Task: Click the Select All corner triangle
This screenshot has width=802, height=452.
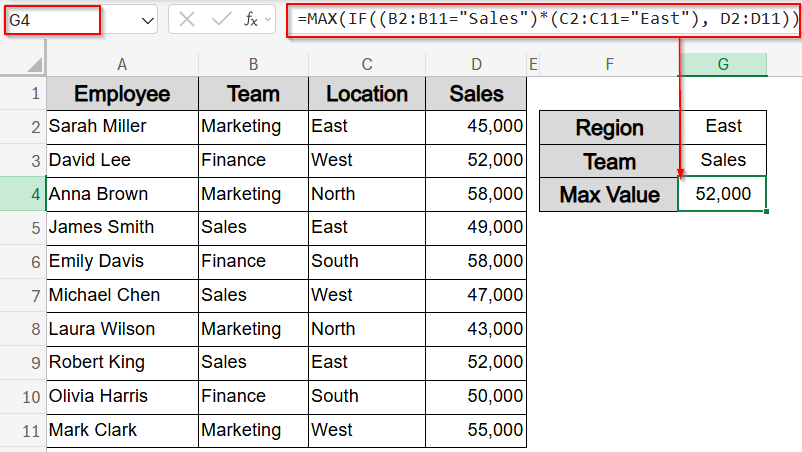Action: [x=35, y=64]
